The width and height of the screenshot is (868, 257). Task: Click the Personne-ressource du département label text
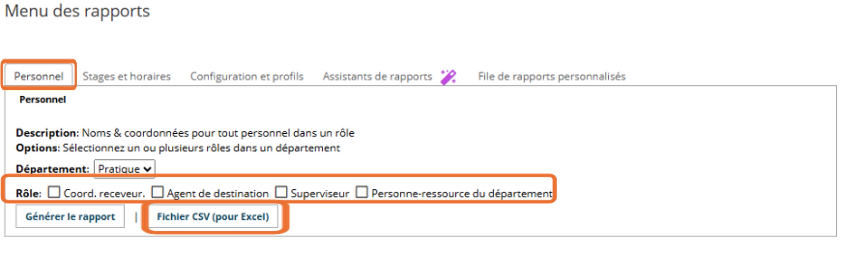(462, 194)
